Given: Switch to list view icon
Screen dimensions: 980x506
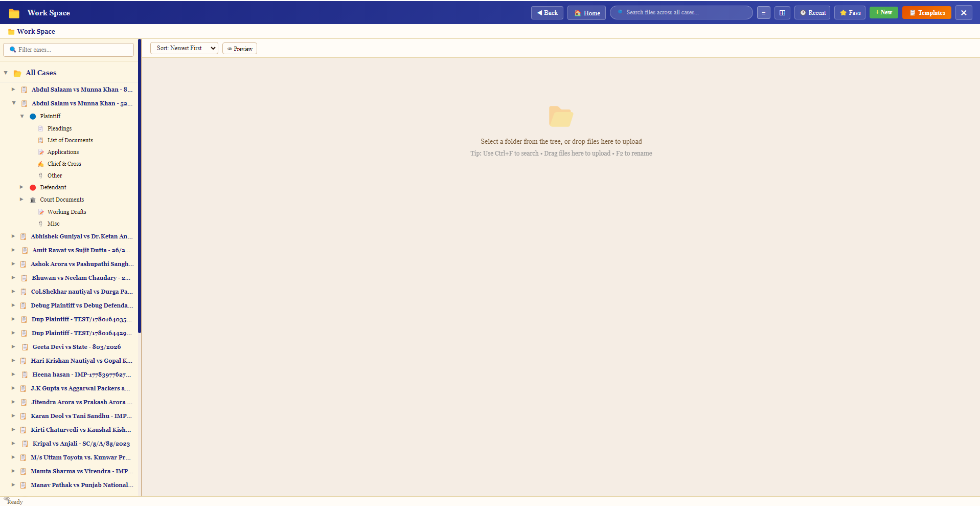Looking at the screenshot, I should tap(763, 13).
